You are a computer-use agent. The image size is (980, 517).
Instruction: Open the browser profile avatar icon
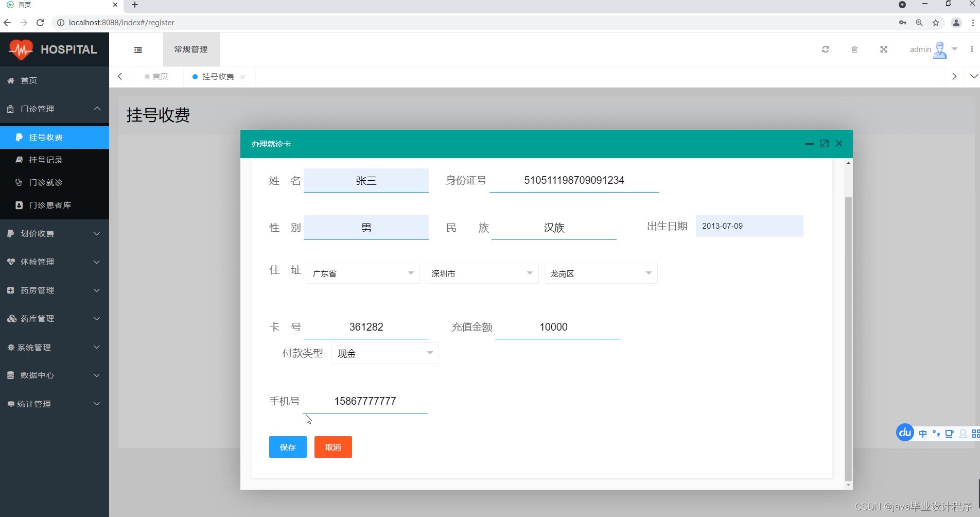[x=956, y=23]
